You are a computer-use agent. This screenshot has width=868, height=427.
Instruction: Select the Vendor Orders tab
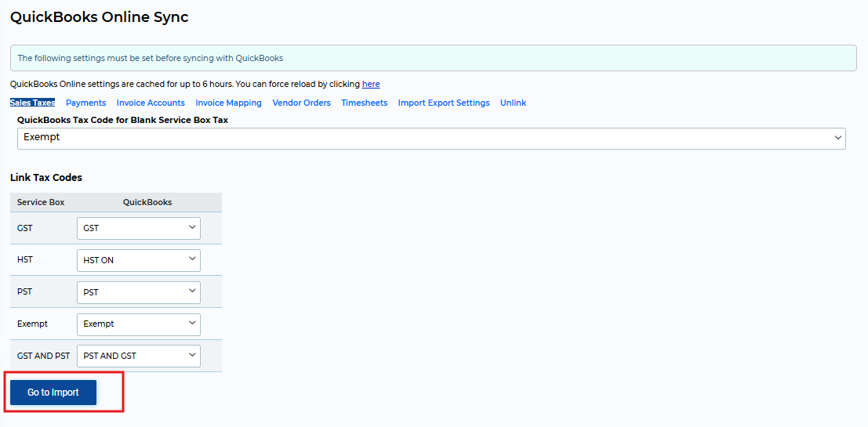302,103
